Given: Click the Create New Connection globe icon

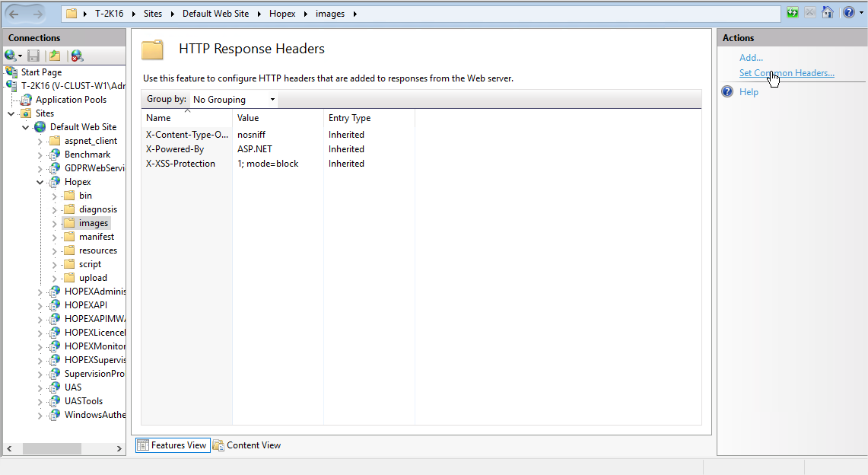Looking at the screenshot, I should (x=11, y=56).
